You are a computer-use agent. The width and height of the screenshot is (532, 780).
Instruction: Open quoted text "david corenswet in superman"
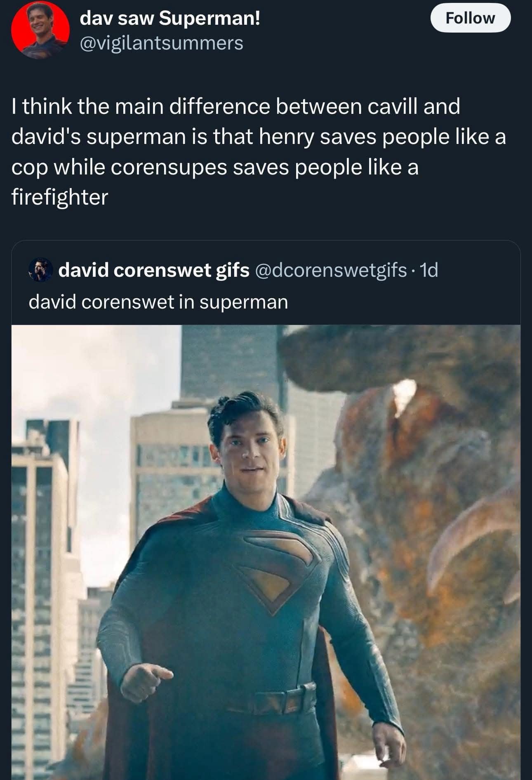[x=158, y=302]
